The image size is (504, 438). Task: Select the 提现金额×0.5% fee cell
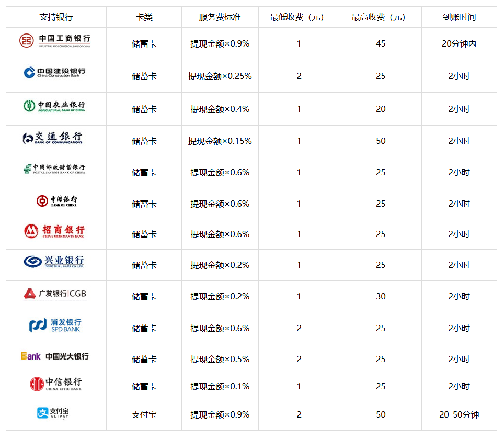point(220,359)
